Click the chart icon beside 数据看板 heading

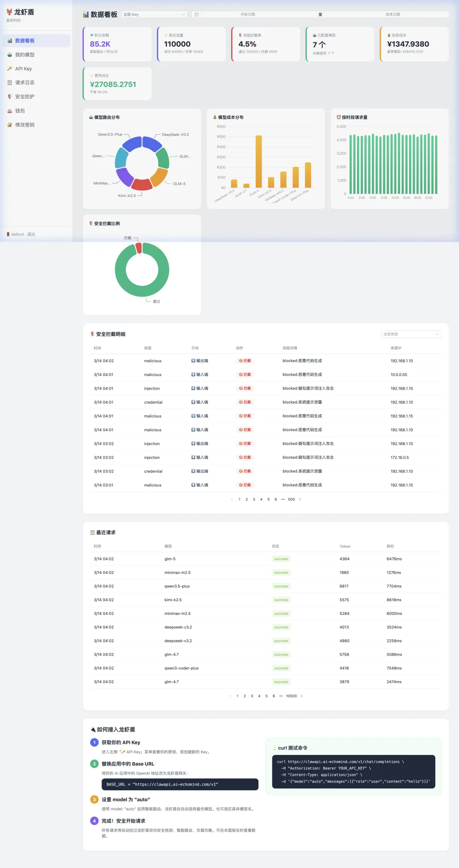(86, 15)
